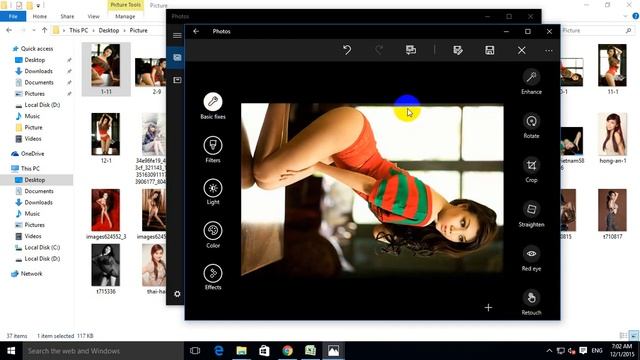The height and width of the screenshot is (360, 640).
Task: Click the Compare icon in the toolbar
Action: point(411,50)
